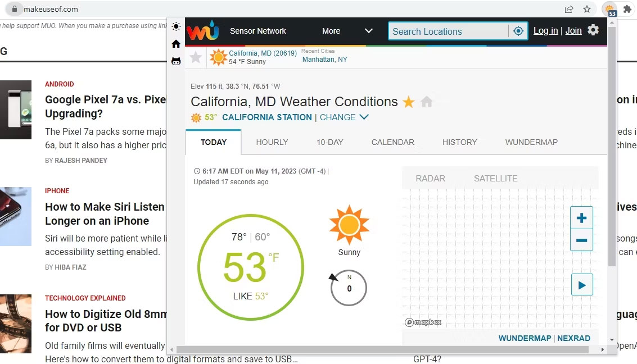Click the lock icon in address bar
Screen dimensions: 637x364
pyautogui.click(x=15, y=9)
